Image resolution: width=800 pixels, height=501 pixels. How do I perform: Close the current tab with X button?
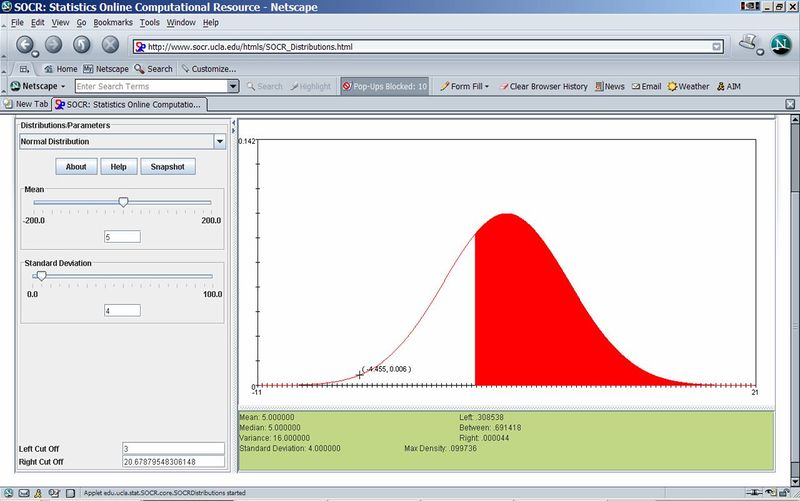(790, 104)
